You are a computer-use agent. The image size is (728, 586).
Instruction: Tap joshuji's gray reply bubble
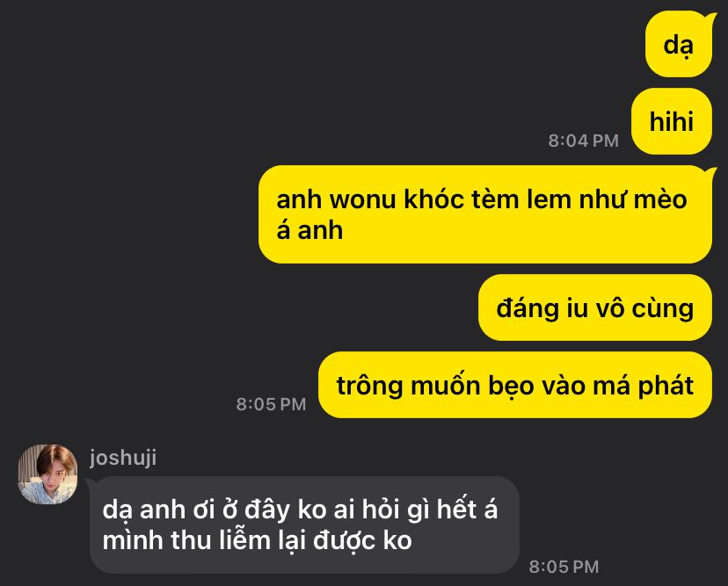pyautogui.click(x=304, y=525)
